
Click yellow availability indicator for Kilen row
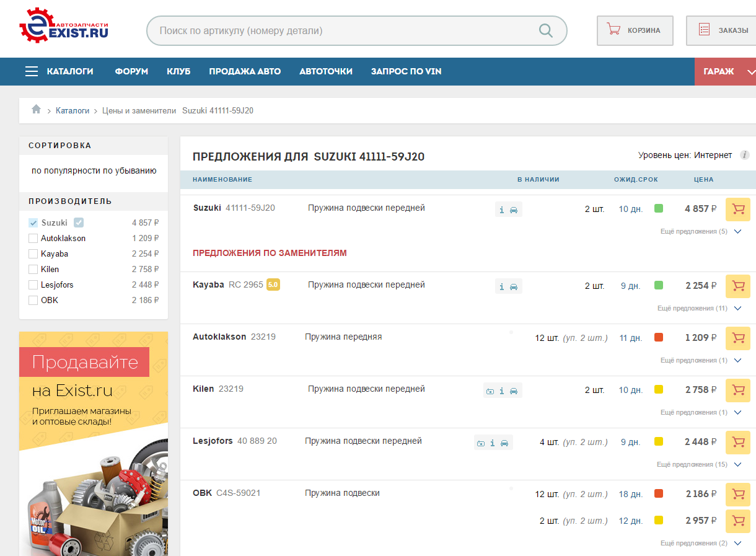[x=659, y=389]
